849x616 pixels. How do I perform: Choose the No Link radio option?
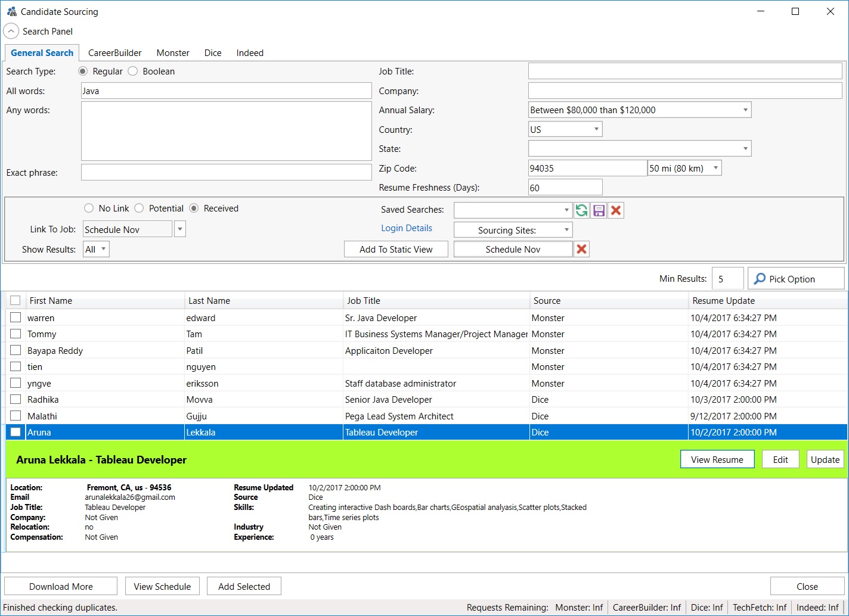89,208
